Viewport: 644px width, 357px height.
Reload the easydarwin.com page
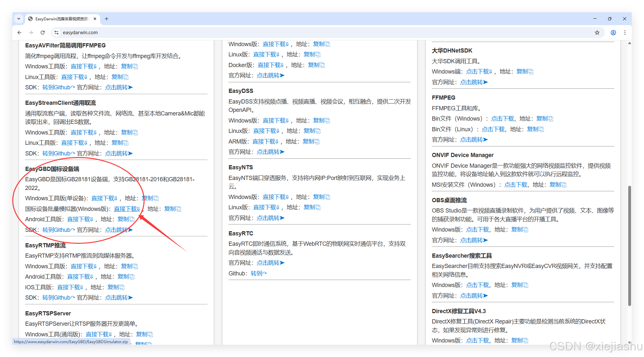point(43,33)
